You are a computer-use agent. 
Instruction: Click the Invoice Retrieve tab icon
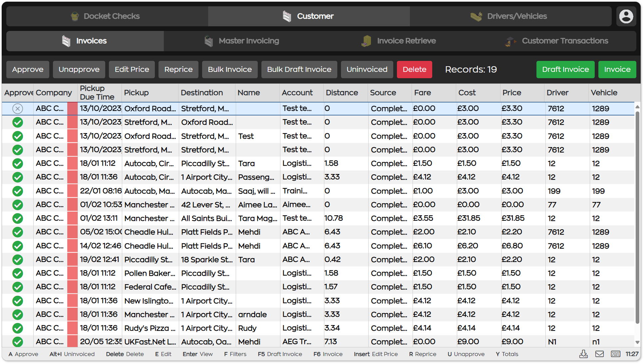coord(366,41)
